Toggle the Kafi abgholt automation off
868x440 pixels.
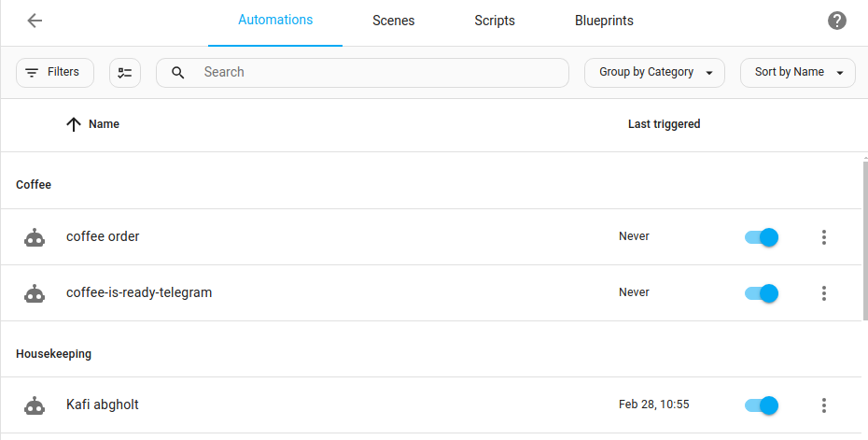point(762,405)
